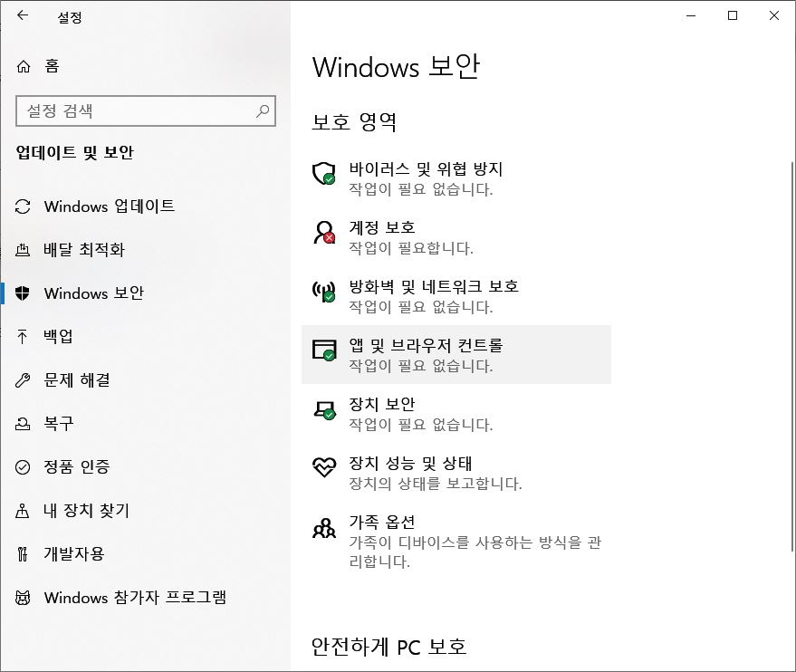
Task: Click the 개발자용 tools icon
Action: 23,553
